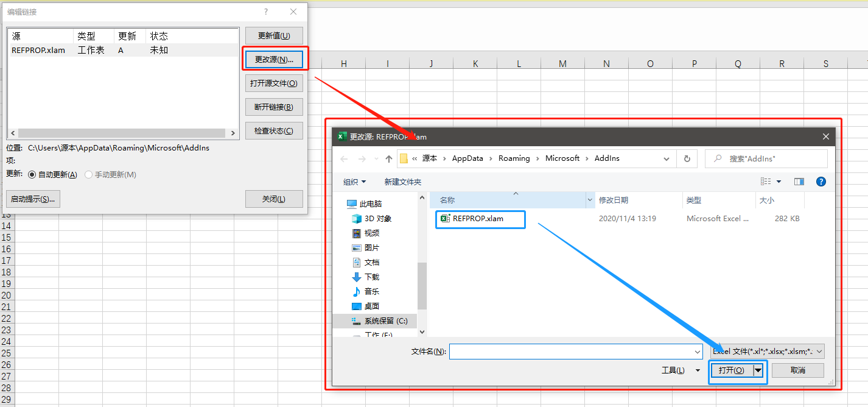
Task: Close the 更改源 file dialog
Action: point(826,137)
